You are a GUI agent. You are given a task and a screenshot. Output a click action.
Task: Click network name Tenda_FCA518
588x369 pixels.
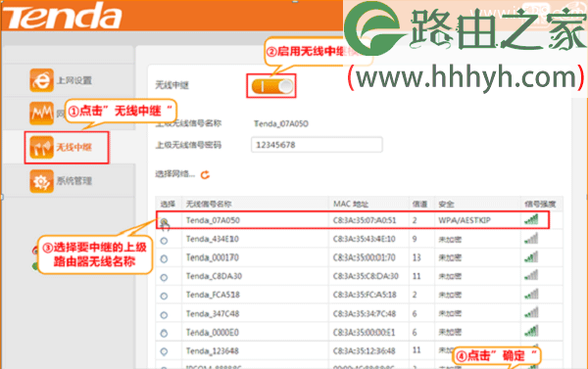pyautogui.click(x=213, y=295)
